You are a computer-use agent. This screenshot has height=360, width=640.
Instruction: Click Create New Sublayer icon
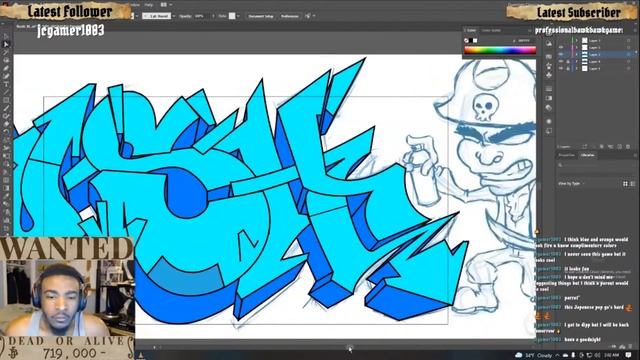click(x=611, y=147)
